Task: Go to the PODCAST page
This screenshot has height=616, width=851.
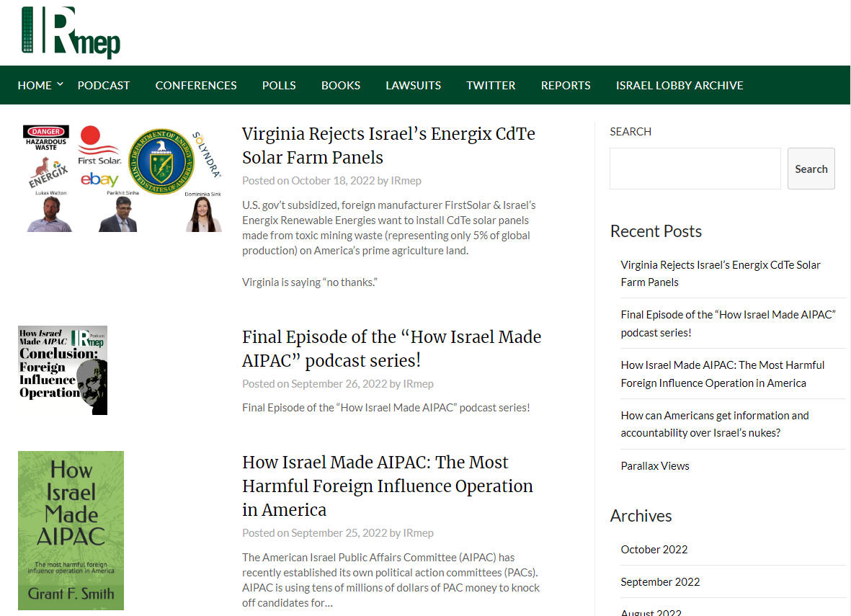Action: [x=104, y=85]
